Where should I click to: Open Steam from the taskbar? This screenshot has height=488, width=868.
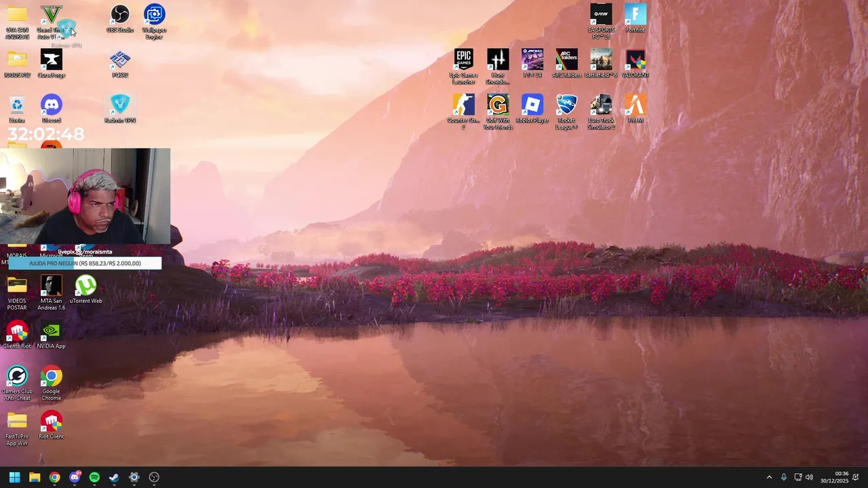[114, 477]
